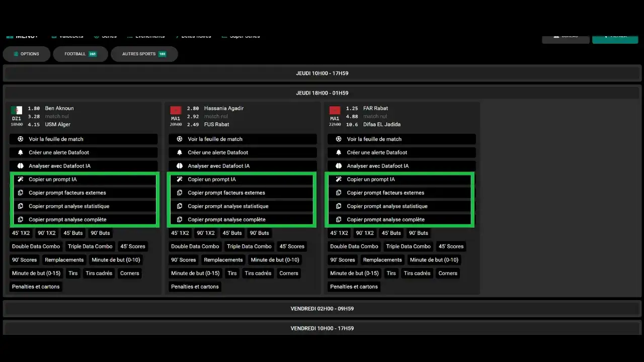The width and height of the screenshot is (644, 362).
Task: Copy complete analysis prompt icon for Ben Aknoun
Action: (x=21, y=220)
